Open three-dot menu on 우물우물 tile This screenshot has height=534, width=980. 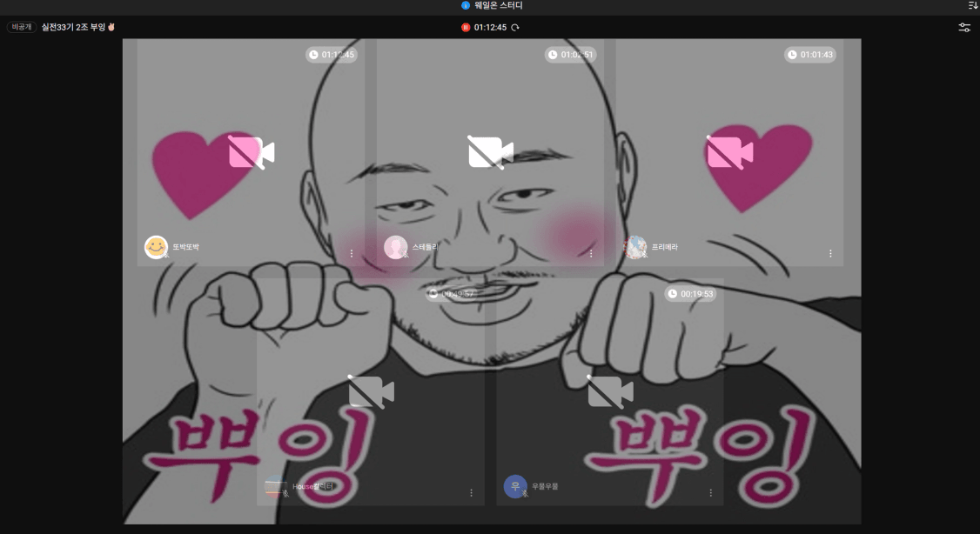710,493
